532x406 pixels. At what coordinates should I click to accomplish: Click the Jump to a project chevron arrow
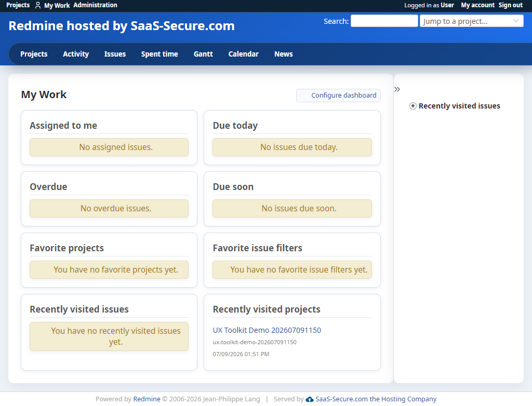click(x=516, y=21)
